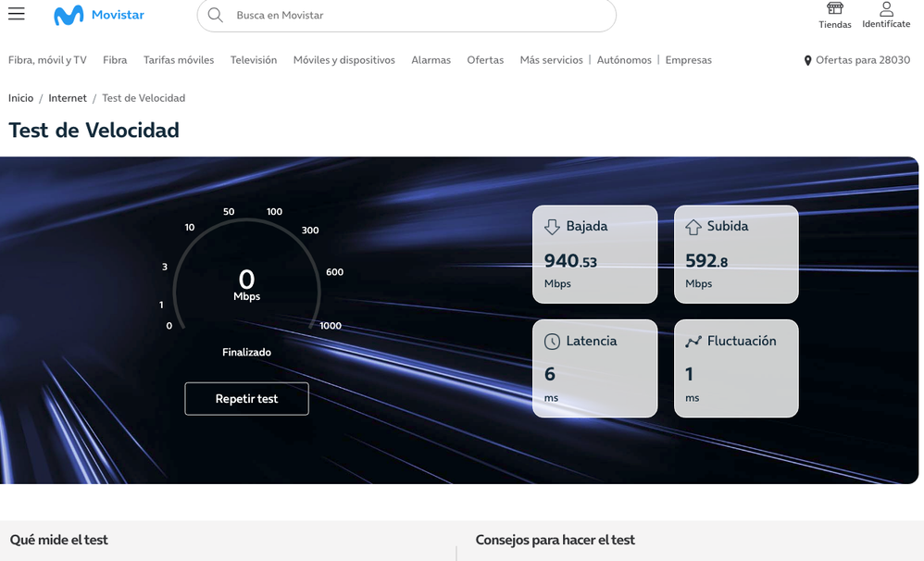Open the Tiendas store icon
924x561 pixels.
coord(834,9)
